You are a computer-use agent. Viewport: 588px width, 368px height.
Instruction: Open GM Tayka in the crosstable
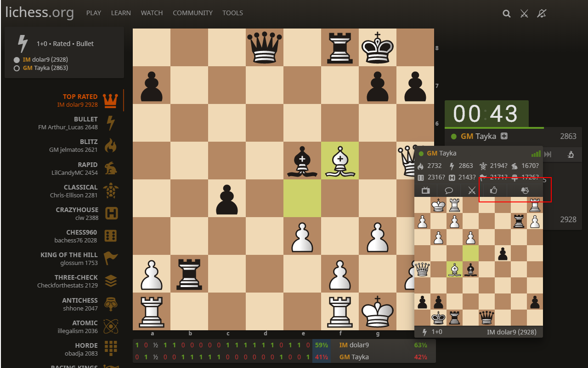tap(354, 356)
